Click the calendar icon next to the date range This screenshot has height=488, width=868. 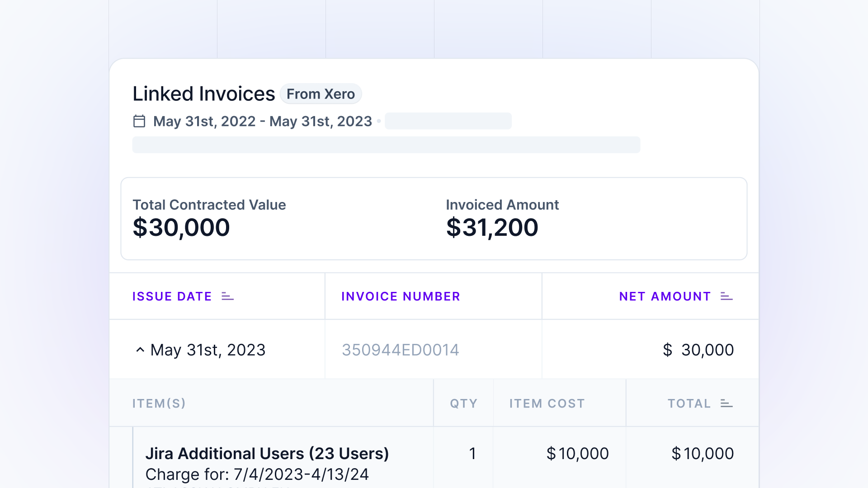point(139,121)
